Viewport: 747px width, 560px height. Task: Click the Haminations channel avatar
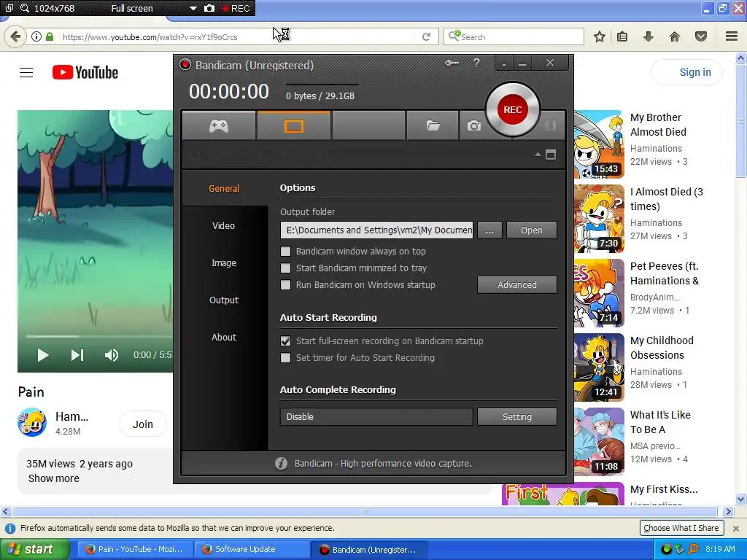(32, 422)
